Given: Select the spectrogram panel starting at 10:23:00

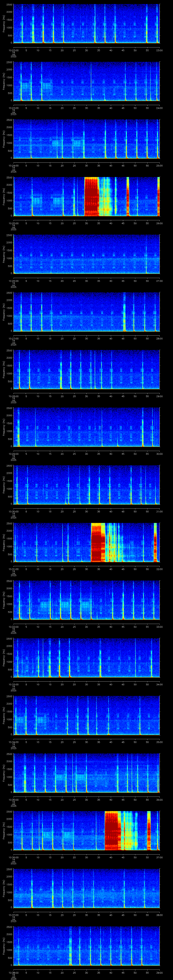Looking at the screenshot, I should pos(87,81).
